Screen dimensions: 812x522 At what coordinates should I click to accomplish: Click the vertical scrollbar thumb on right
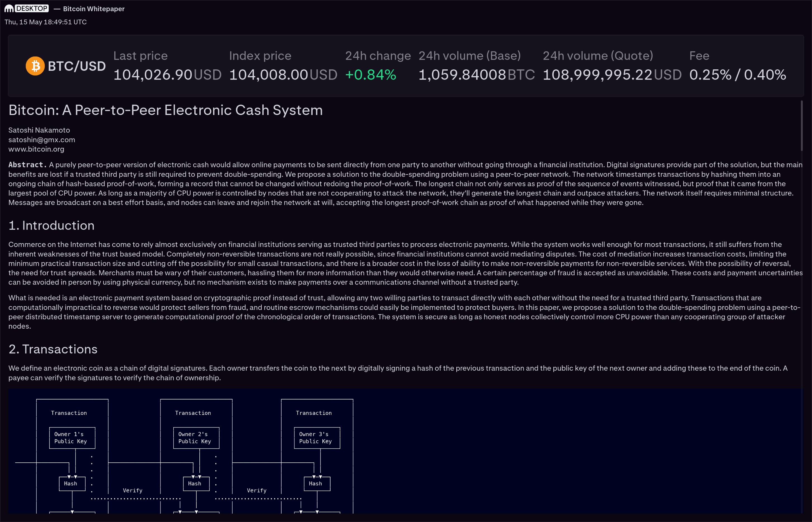click(801, 125)
